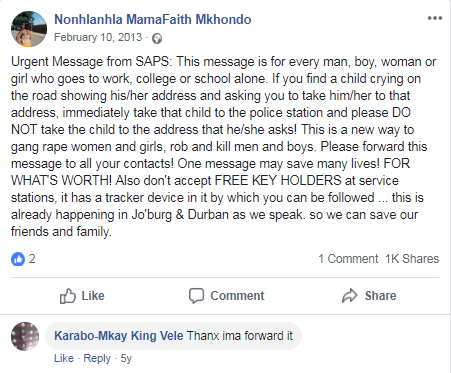The height and width of the screenshot is (373, 451).
Task: Reply to the Thanx ima forward comment
Action: point(97,358)
